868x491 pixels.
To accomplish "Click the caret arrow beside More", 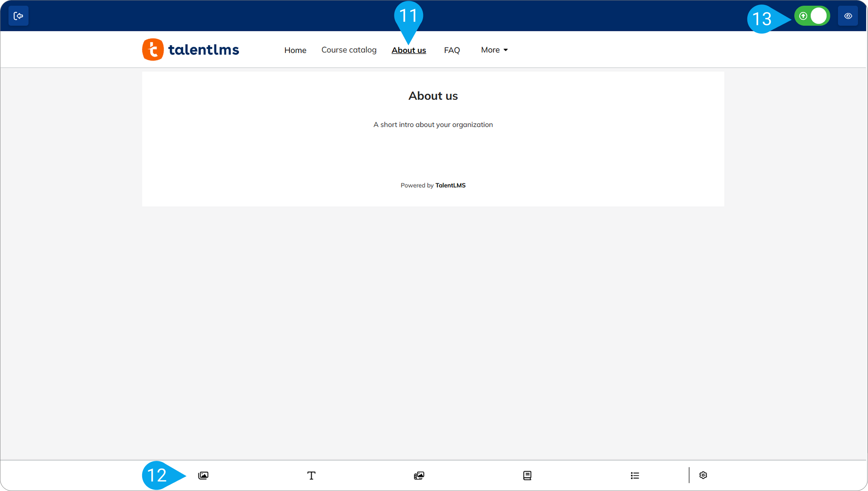I will (x=506, y=50).
